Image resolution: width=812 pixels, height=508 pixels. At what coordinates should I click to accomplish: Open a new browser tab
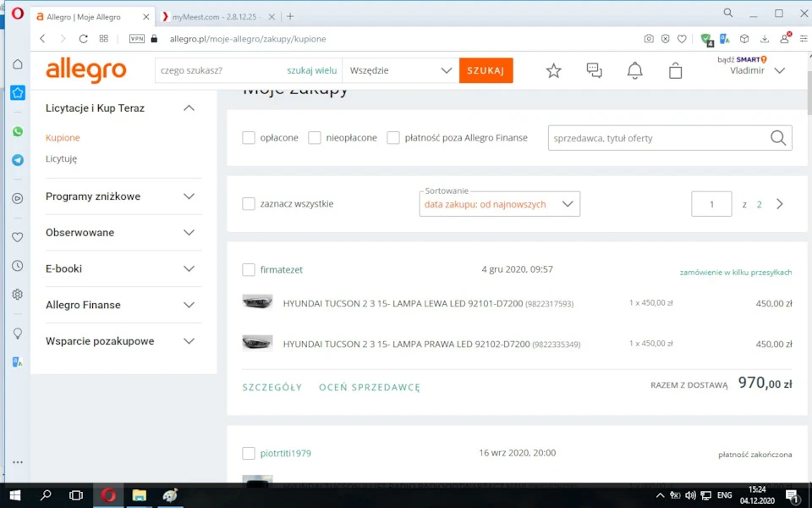click(290, 17)
